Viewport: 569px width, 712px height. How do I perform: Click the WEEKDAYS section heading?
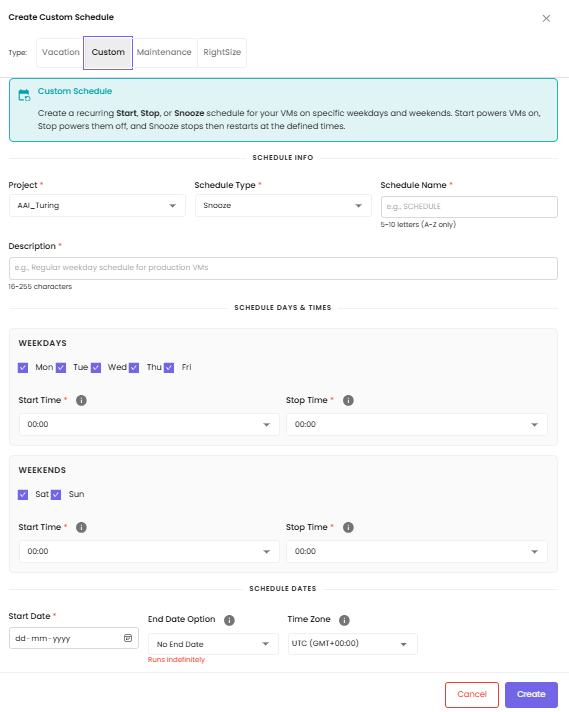coord(42,343)
